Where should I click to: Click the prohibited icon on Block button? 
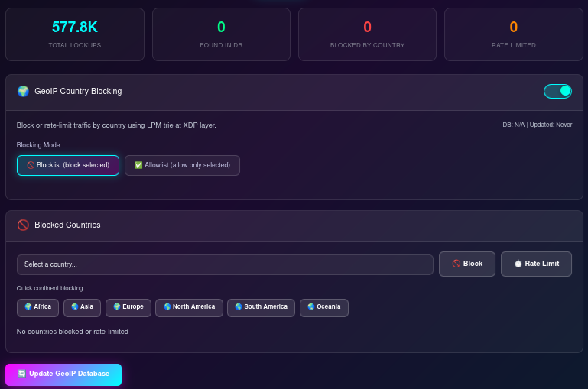pos(456,264)
